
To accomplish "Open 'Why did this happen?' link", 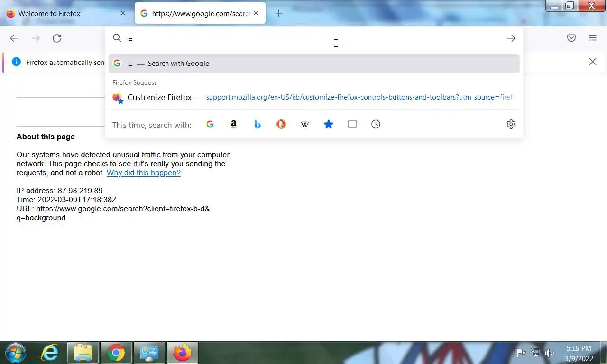I will tap(144, 173).
